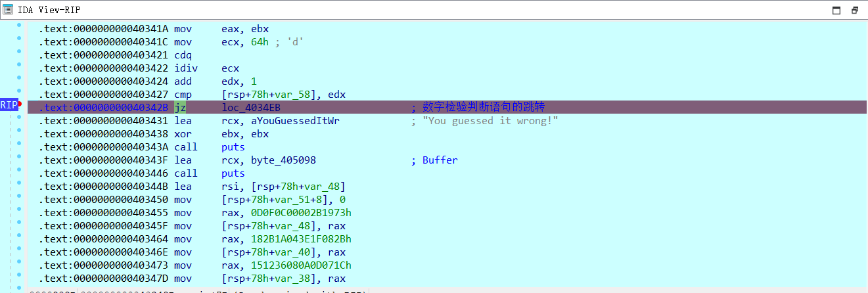Screen dimensions: 868x293
Task: Select the highlighted jz mnemonic
Action: point(180,108)
